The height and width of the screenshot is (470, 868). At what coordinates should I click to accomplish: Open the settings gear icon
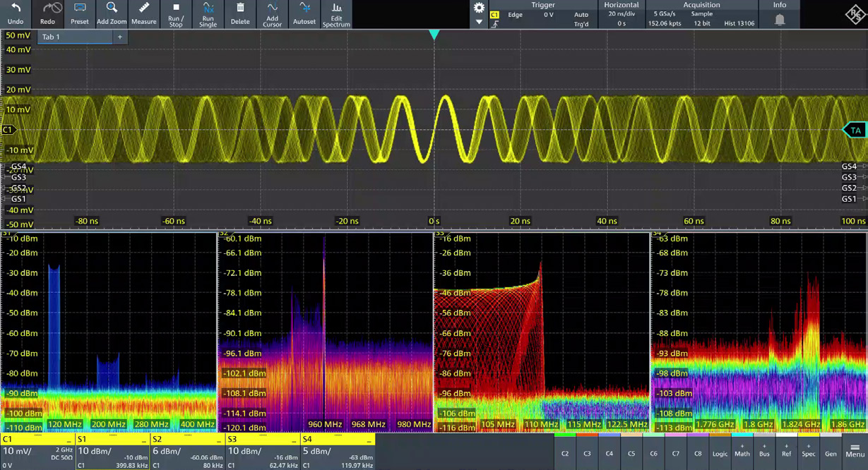(x=479, y=8)
